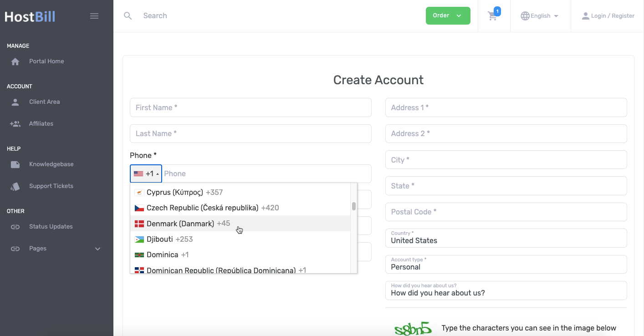Open the Knowledgebase book icon

point(15,164)
